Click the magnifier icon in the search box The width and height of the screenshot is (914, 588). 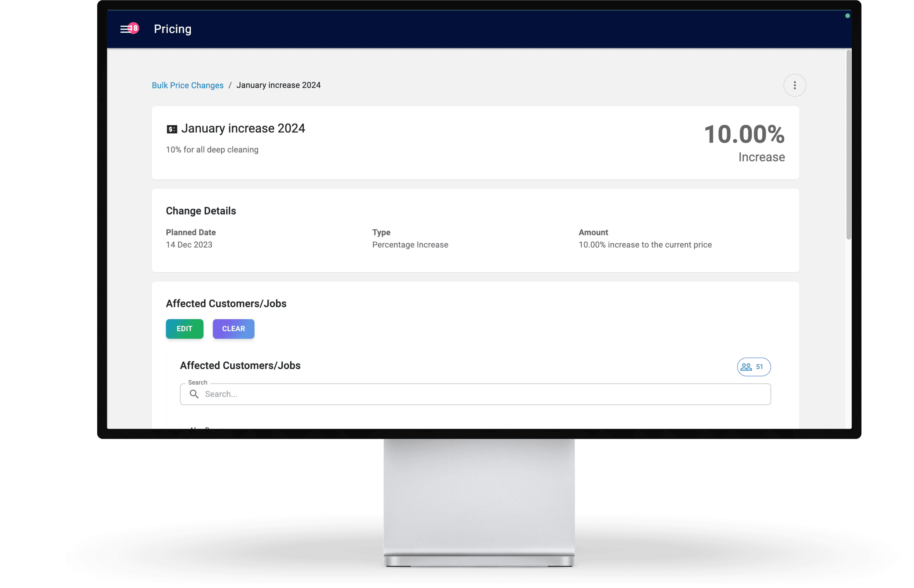click(194, 394)
